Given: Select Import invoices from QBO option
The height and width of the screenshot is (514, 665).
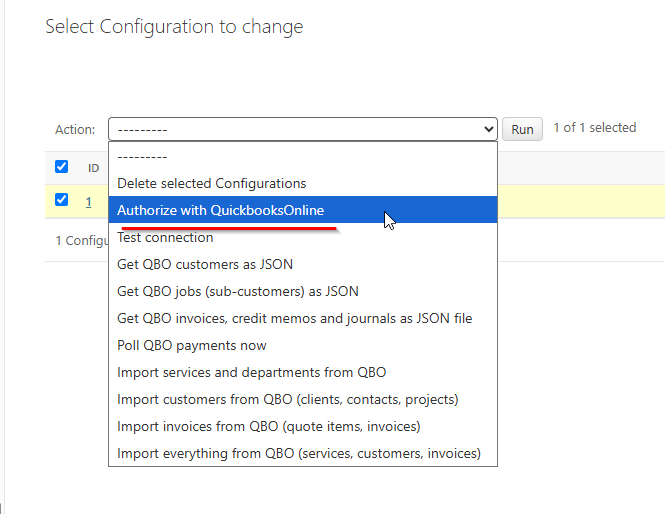Looking at the screenshot, I should 303,426.
